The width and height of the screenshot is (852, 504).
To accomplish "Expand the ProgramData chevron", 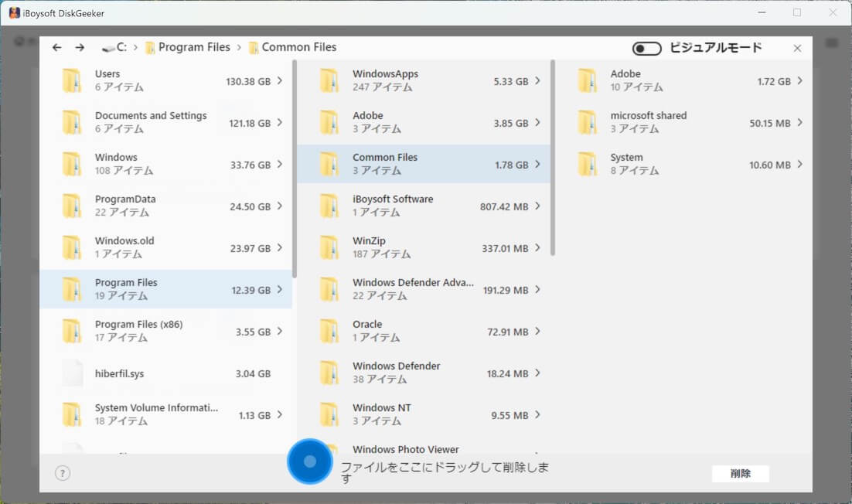I will pos(280,206).
